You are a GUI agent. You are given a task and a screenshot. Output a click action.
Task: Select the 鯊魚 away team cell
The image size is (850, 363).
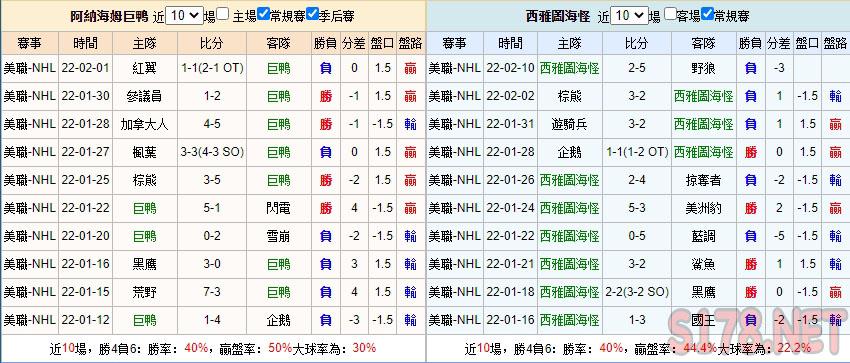(x=704, y=264)
